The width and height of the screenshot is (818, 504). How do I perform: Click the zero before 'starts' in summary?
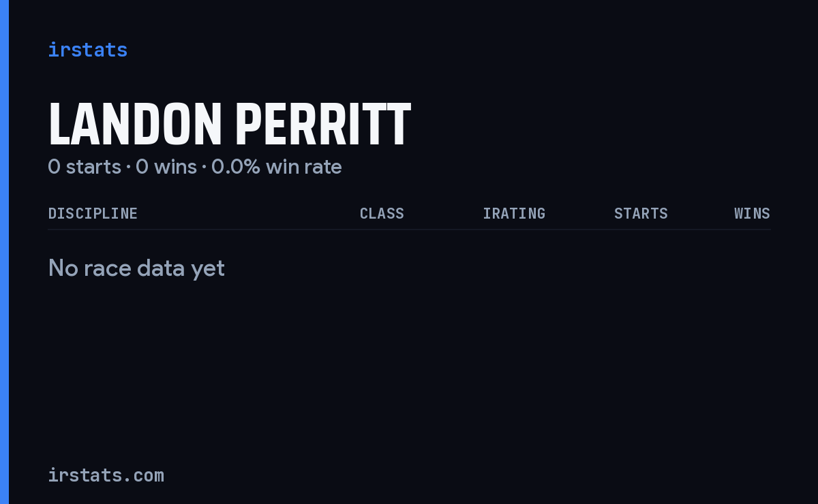54,167
